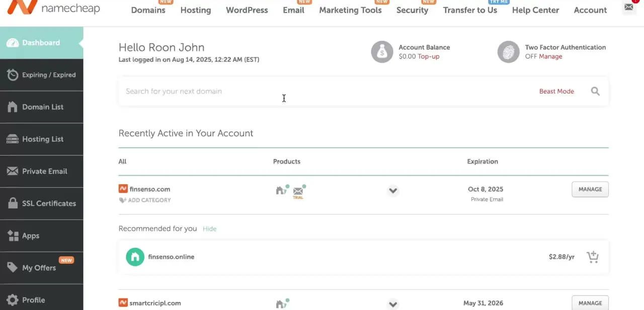Screen dimensions: 644x310
Task: Open Private Email in the sidebar
Action: click(x=42, y=172)
